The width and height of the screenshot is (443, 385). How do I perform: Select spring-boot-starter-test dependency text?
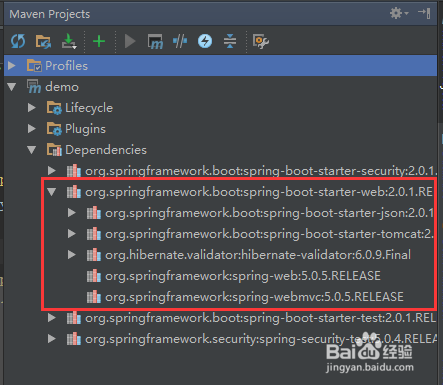(260, 318)
